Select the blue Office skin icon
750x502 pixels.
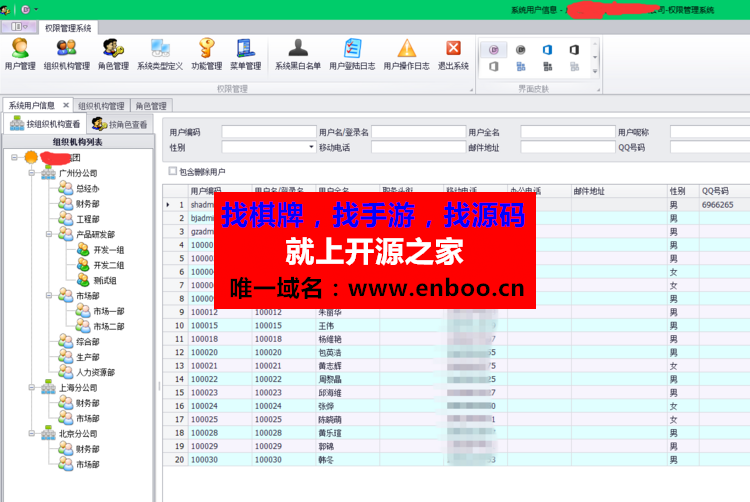pos(547,50)
